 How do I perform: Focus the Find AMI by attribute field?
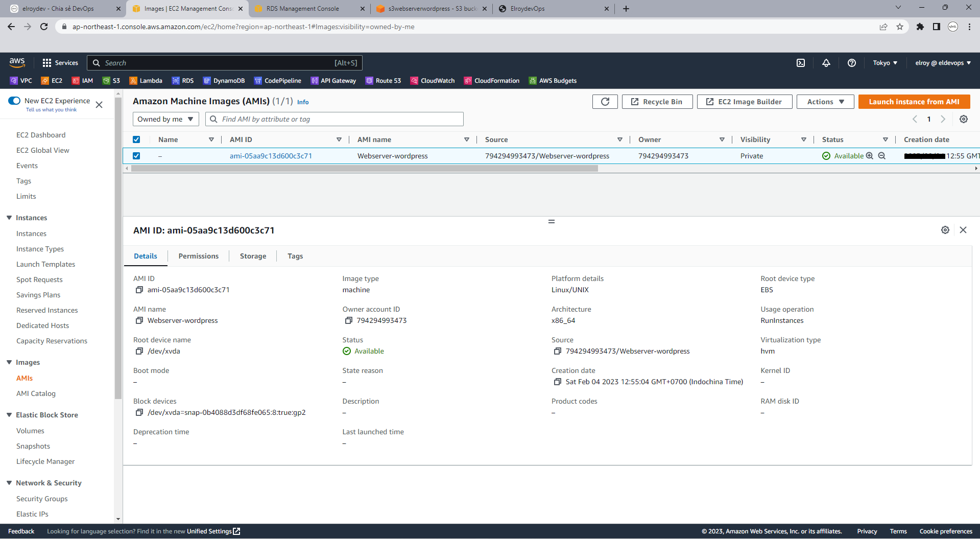pyautogui.click(x=334, y=119)
